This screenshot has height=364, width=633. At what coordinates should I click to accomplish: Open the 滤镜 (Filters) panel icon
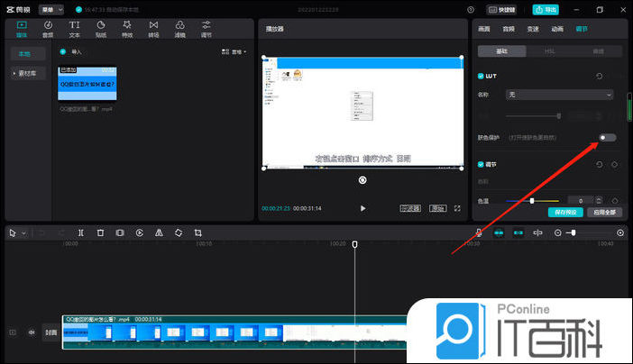179,28
